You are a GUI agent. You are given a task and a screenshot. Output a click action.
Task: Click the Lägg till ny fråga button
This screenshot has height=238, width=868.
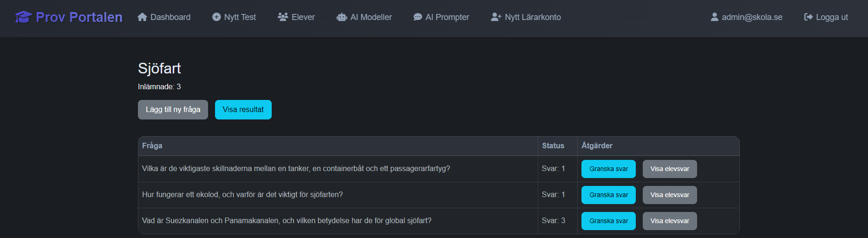[173, 110]
